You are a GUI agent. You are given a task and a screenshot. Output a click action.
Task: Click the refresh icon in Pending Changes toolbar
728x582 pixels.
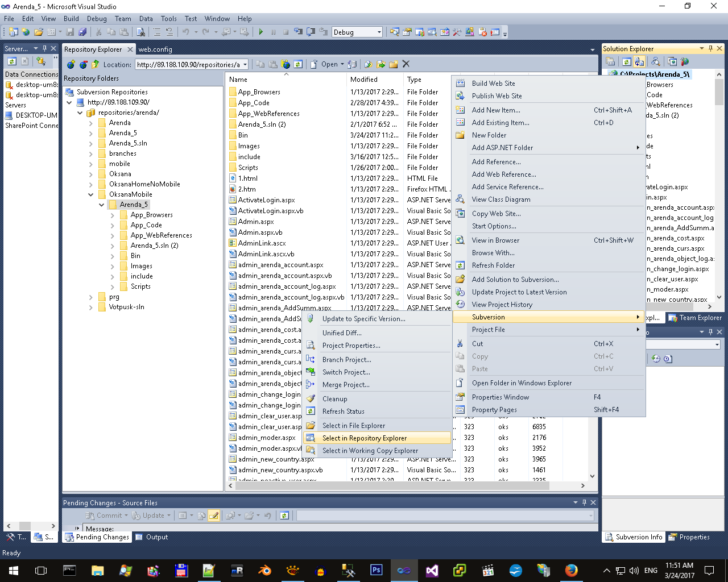coord(284,516)
